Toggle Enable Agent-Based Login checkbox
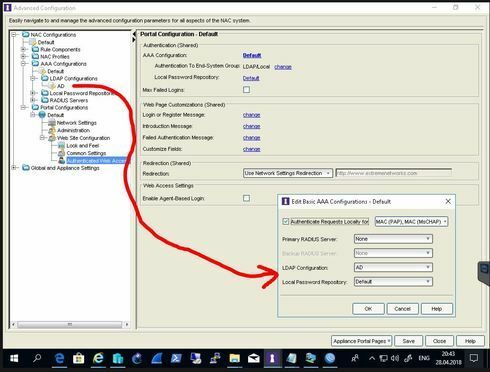Screen dimensions: 490x372 (x=246, y=198)
